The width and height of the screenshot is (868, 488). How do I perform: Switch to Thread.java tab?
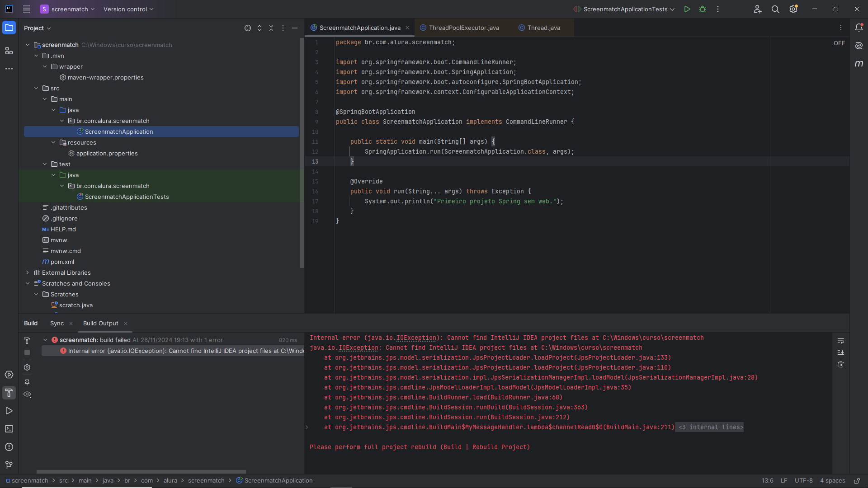coord(540,28)
